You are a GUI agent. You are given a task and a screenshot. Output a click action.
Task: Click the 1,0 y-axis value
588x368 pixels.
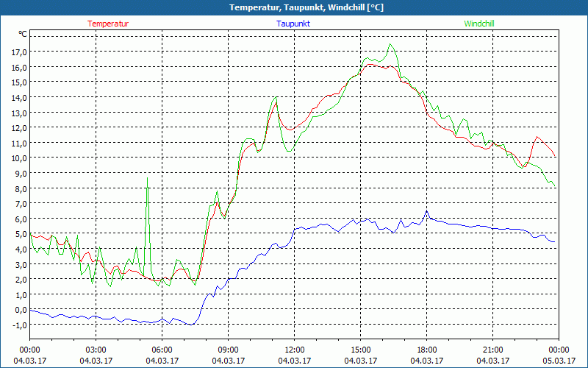(21, 295)
